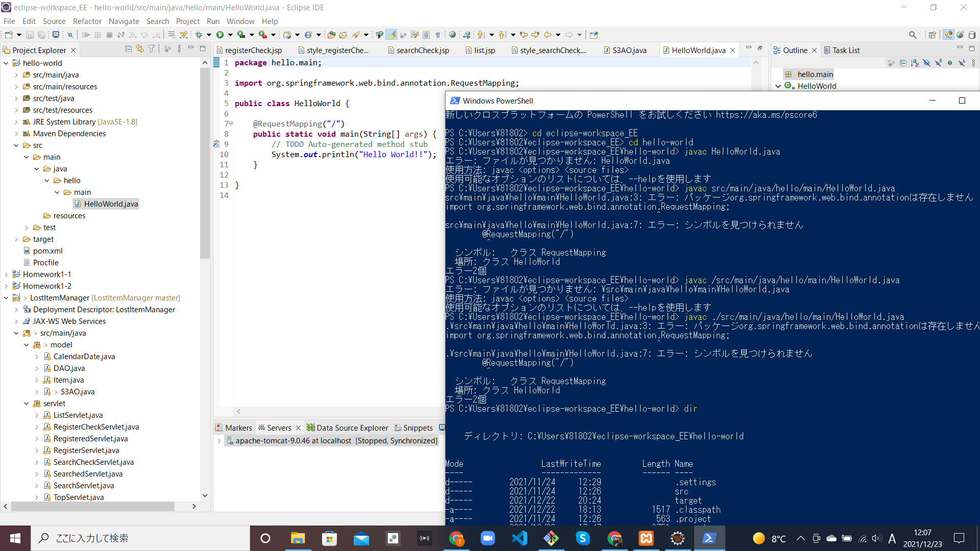Click the Back navigation arrow
Viewport: 980px width, 551px height.
coord(548,35)
